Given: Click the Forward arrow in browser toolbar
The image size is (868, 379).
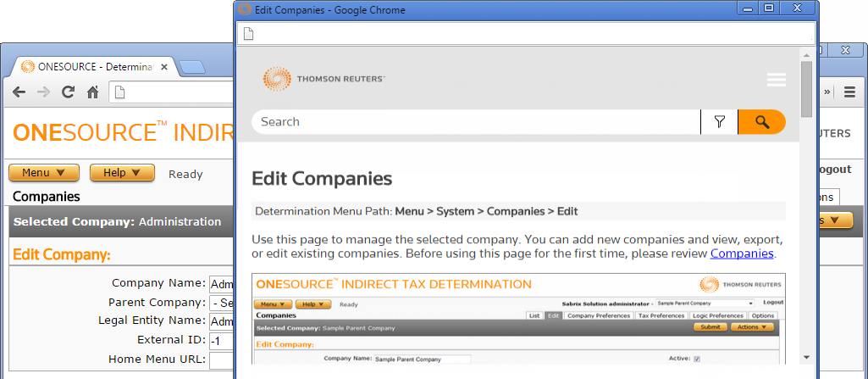Looking at the screenshot, I should point(43,92).
